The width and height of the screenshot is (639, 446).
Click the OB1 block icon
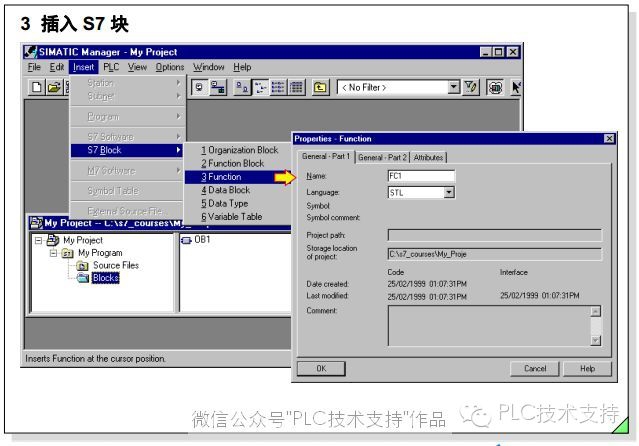pyautogui.click(x=186, y=240)
